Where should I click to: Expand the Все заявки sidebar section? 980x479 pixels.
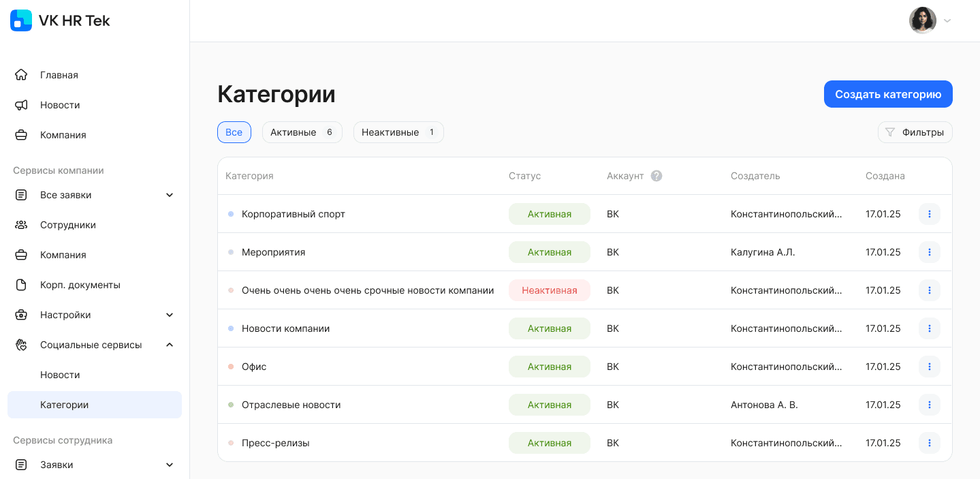coord(170,195)
